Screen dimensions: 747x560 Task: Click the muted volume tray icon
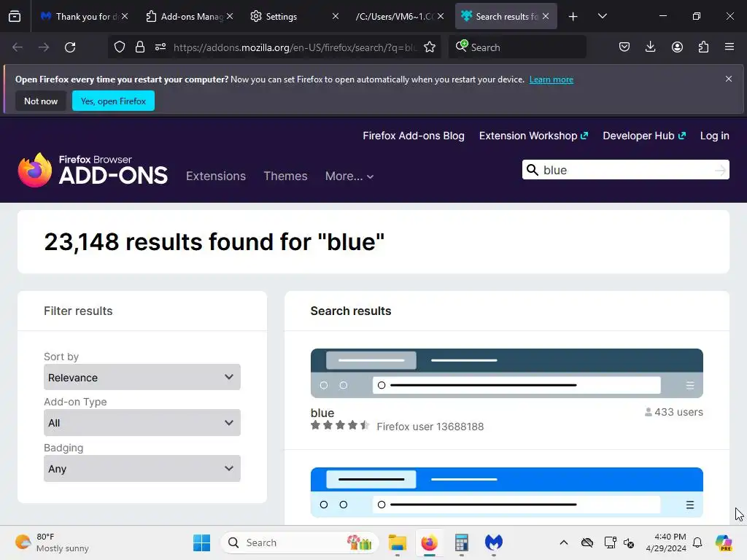tap(629, 542)
